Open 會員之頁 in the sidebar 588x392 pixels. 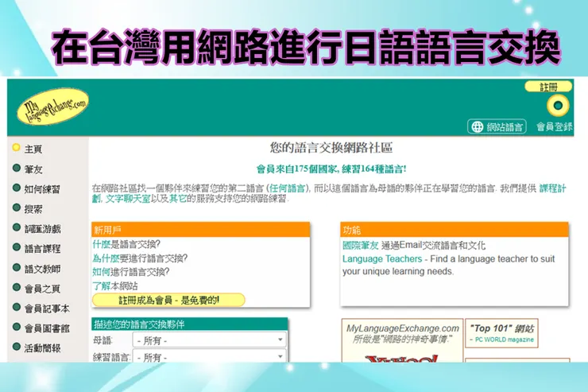point(42,289)
